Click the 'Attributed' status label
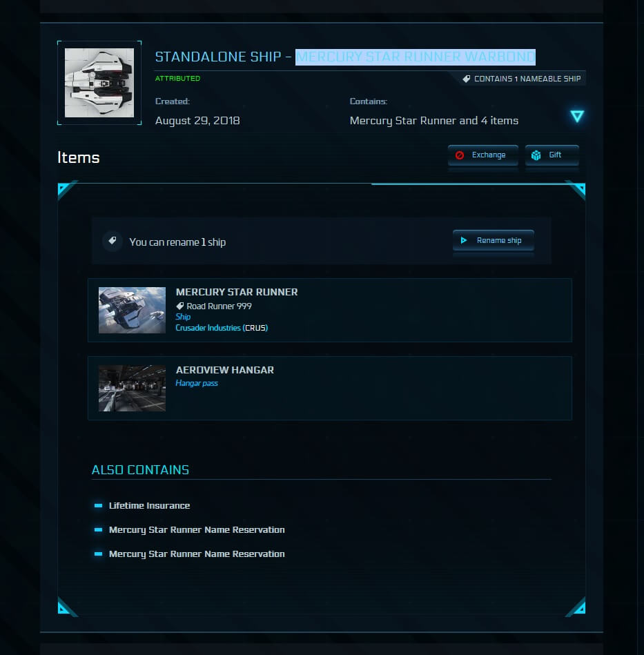The width and height of the screenshot is (644, 655). tap(177, 79)
